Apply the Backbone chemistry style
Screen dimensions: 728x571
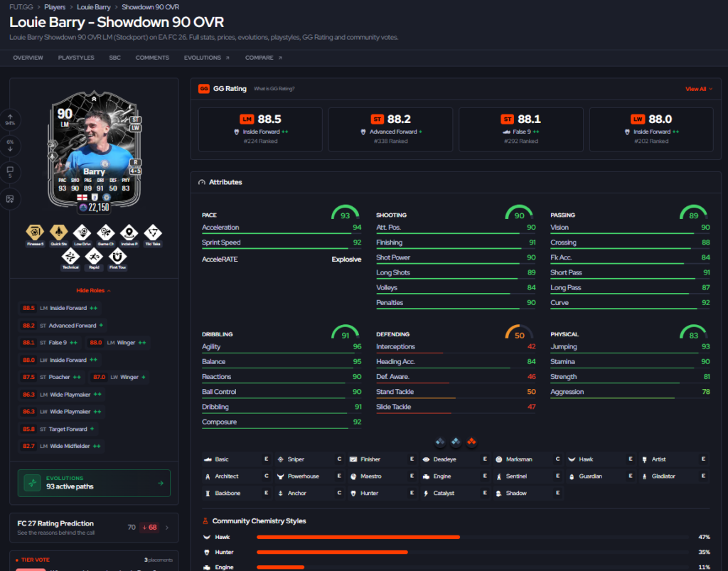(237, 493)
